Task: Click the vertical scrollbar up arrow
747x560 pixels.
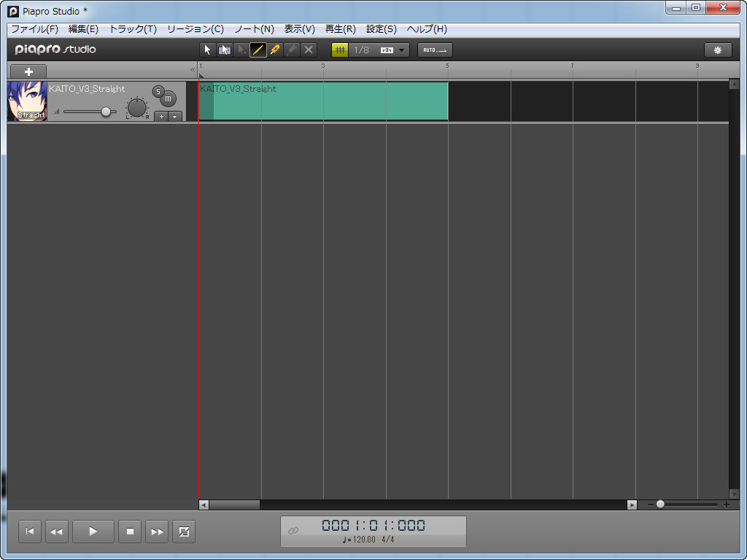Action: pyautogui.click(x=734, y=85)
